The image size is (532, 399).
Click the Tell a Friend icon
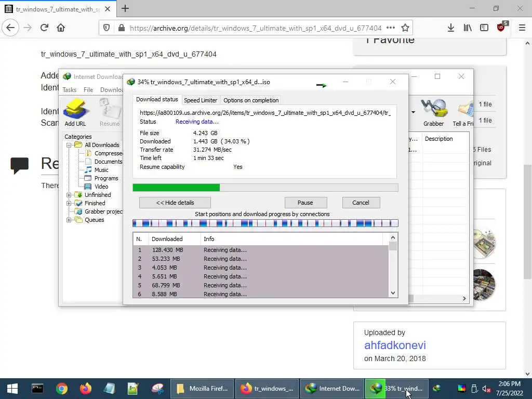463,112
